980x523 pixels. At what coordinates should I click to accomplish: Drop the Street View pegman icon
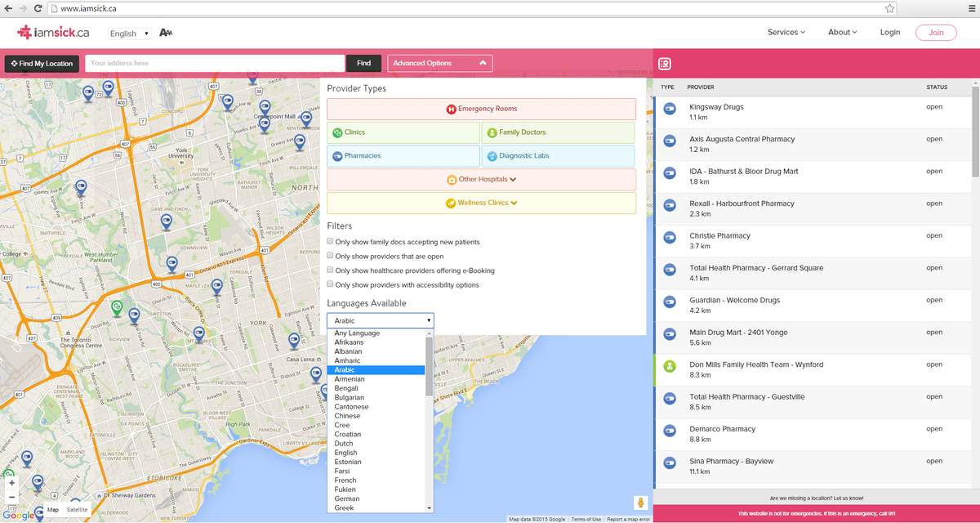tap(640, 503)
